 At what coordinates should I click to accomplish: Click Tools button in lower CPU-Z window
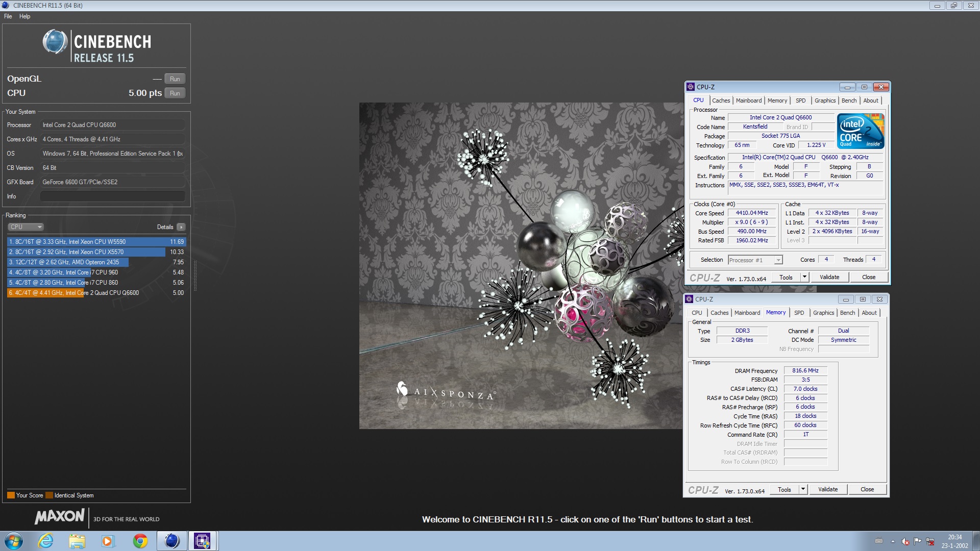coord(785,490)
